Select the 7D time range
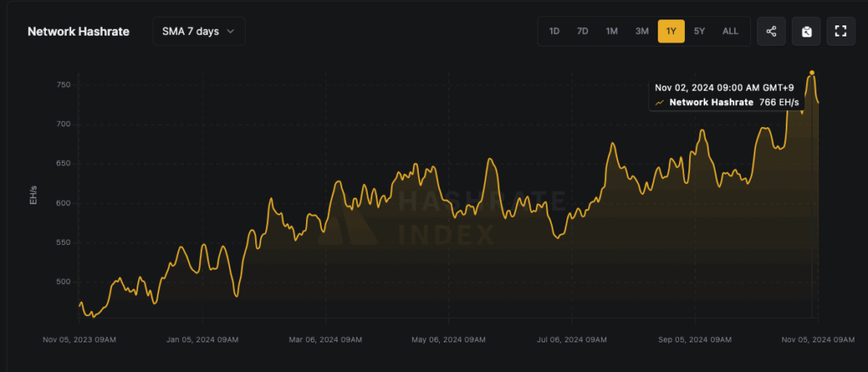The width and height of the screenshot is (868, 372). (x=582, y=31)
